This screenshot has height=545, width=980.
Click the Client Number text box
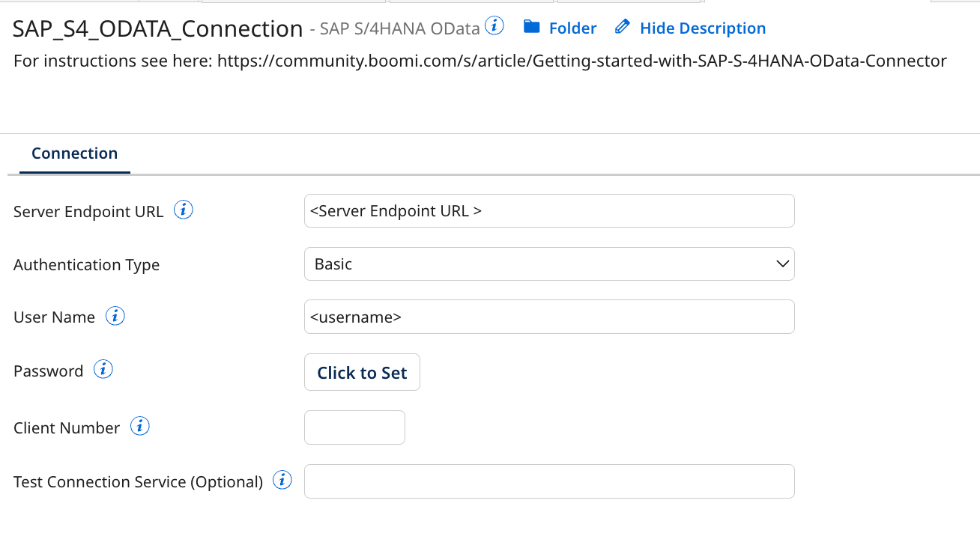(x=354, y=427)
